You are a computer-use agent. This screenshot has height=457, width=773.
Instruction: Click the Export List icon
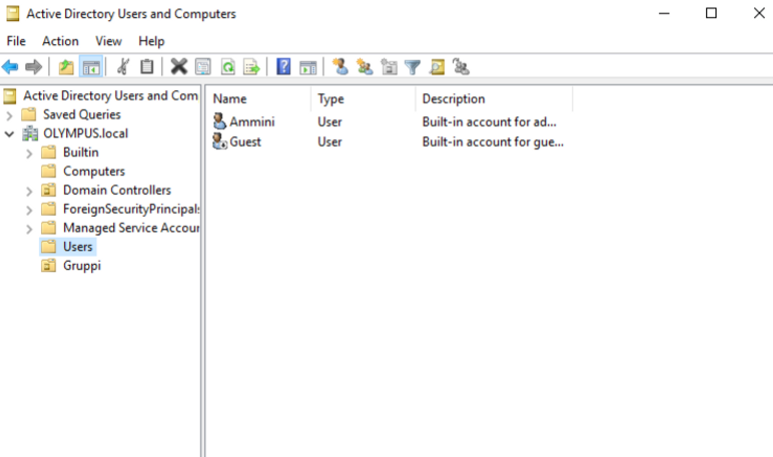pyautogui.click(x=251, y=67)
